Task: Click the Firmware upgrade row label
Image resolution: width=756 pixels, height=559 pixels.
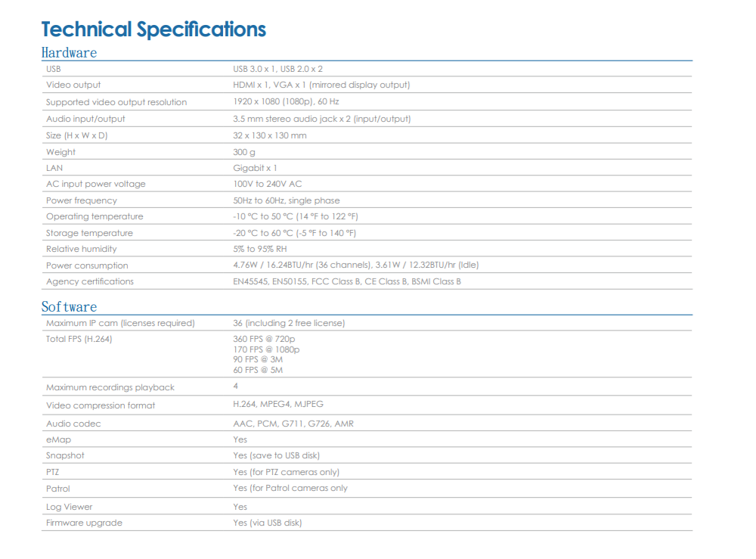Action: (84, 523)
